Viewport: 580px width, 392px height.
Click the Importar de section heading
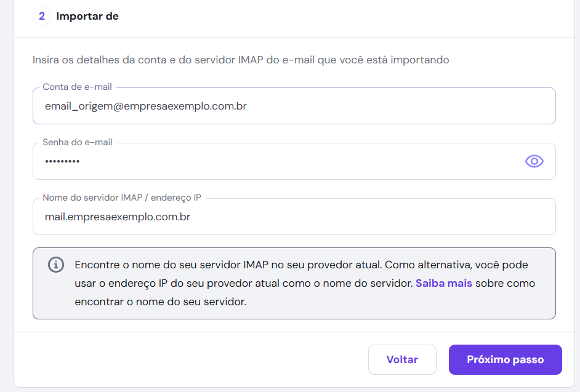tap(87, 17)
